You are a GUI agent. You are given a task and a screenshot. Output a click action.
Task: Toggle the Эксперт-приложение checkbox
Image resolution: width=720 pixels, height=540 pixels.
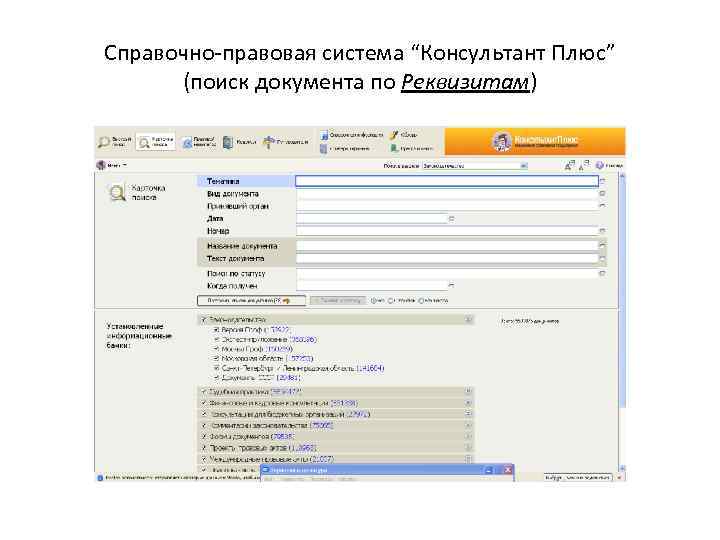coord(216,339)
